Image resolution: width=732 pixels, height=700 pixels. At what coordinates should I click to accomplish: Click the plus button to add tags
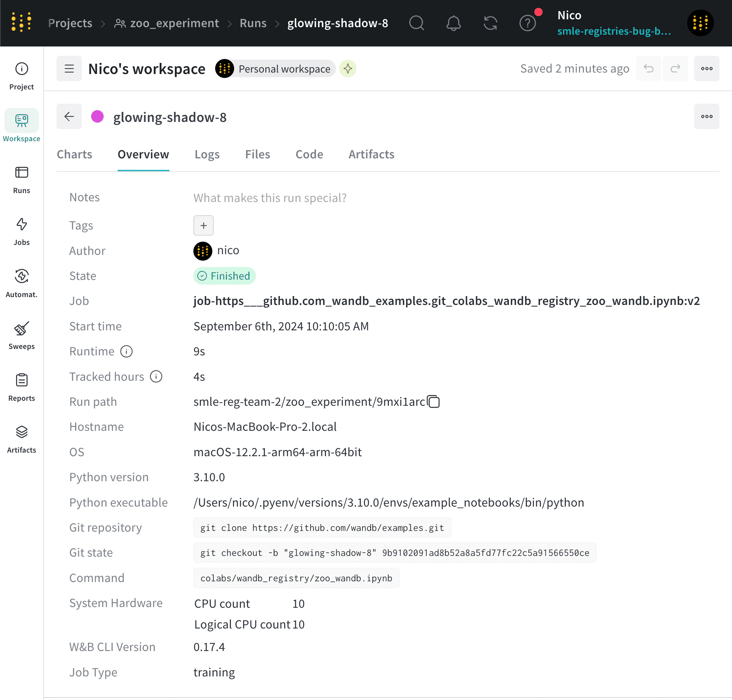pyautogui.click(x=203, y=225)
